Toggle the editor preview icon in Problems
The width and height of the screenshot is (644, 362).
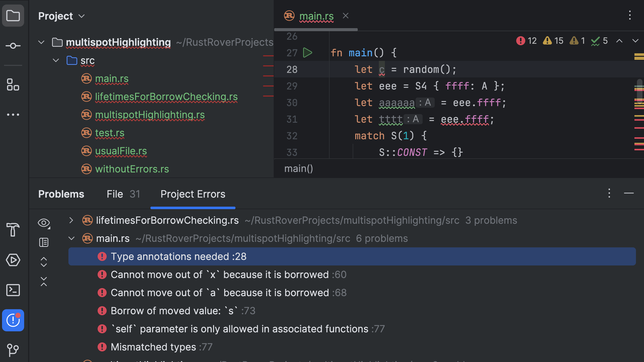pyautogui.click(x=44, y=242)
